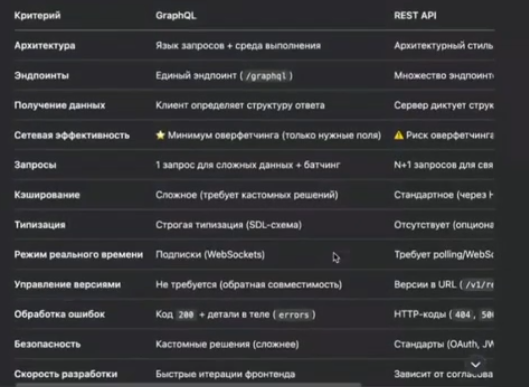
Task: Click the Кэширование row label
Action: coord(47,195)
